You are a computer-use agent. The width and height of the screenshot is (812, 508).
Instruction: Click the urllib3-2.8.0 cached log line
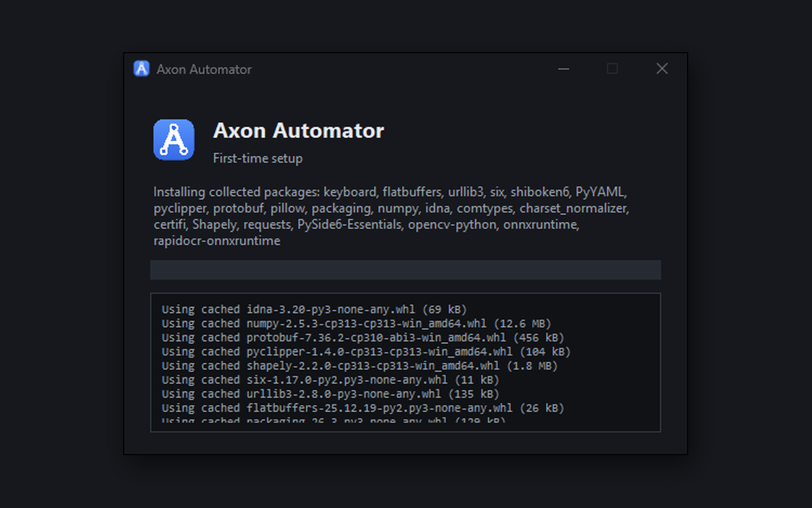click(x=330, y=394)
